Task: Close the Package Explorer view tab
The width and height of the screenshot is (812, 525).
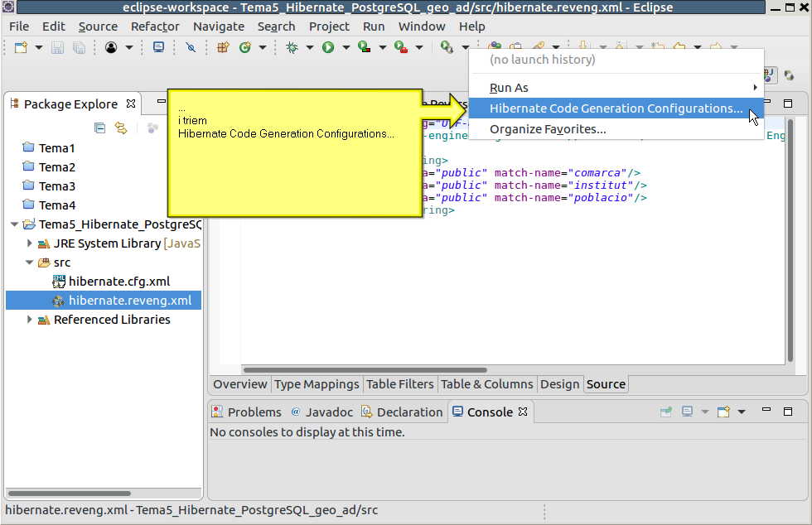Action: point(131,104)
